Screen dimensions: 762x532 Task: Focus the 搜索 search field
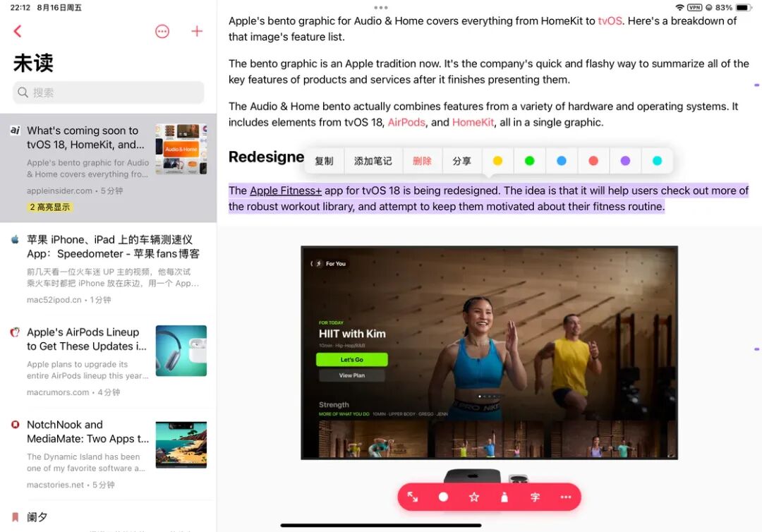109,92
